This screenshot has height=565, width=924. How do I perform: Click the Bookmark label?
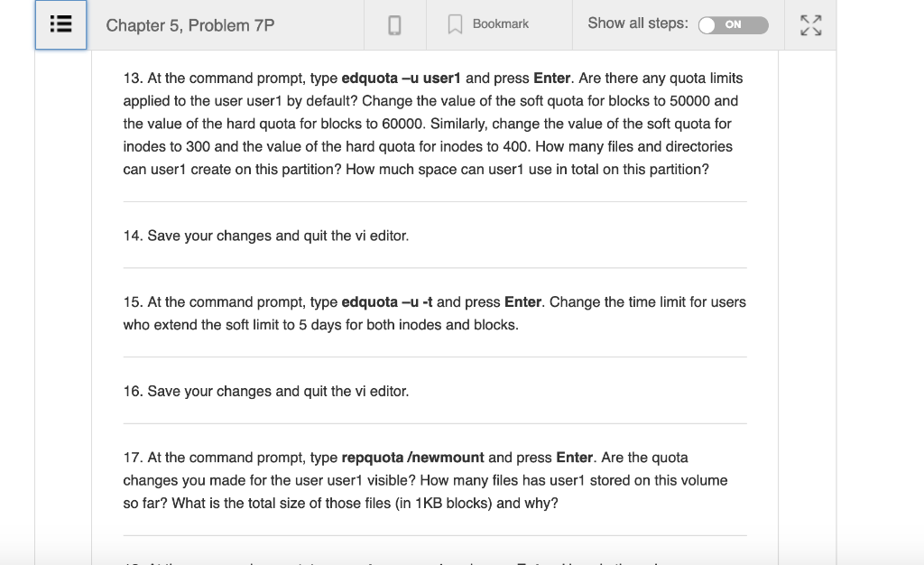coord(500,24)
